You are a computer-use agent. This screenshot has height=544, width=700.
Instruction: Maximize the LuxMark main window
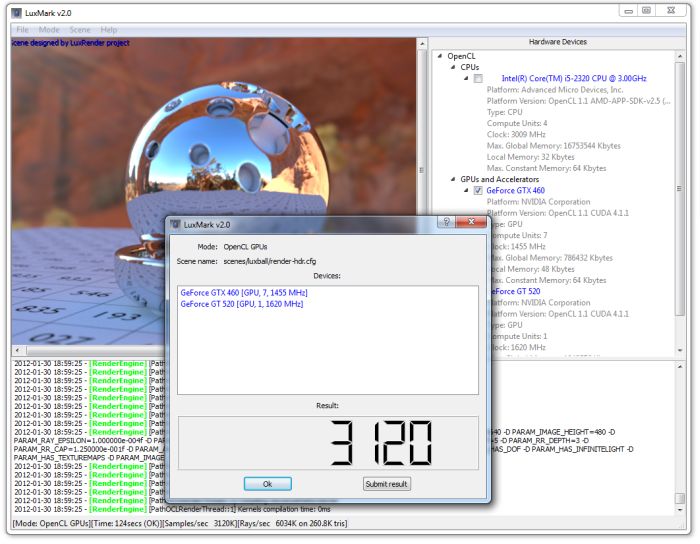pyautogui.click(x=646, y=11)
